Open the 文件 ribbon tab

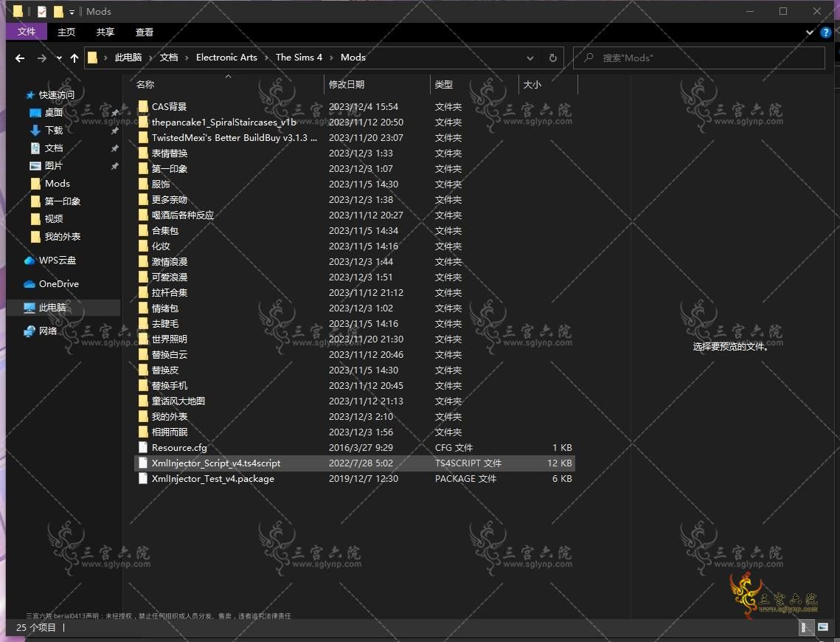[27, 32]
